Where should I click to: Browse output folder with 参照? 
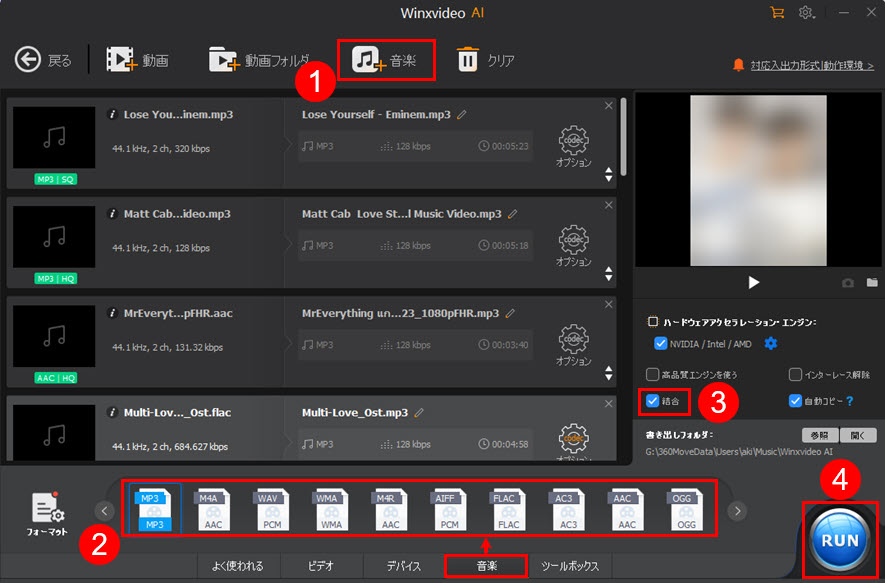(820, 435)
